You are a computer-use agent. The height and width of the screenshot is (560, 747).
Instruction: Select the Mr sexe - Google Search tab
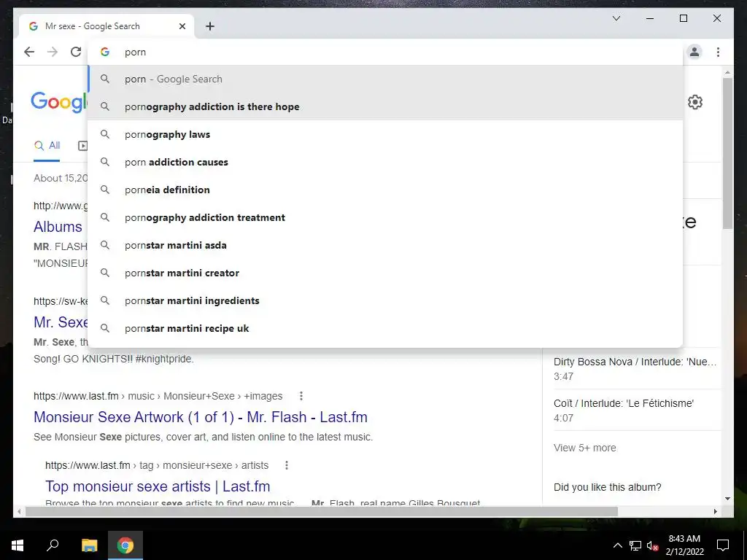tap(107, 26)
